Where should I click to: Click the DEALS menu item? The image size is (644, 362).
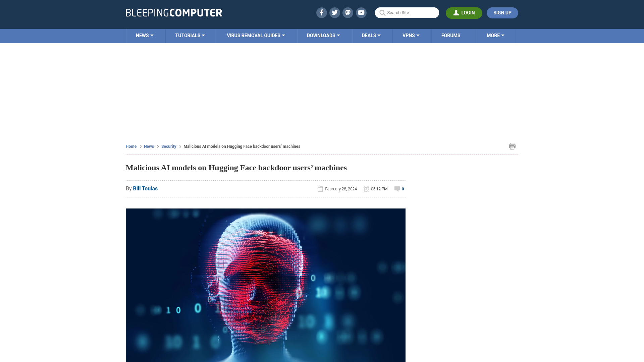371,35
